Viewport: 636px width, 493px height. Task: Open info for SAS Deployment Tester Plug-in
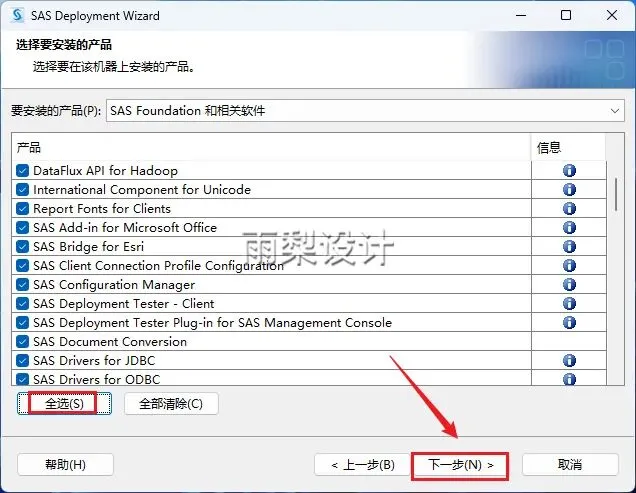[x=569, y=323]
